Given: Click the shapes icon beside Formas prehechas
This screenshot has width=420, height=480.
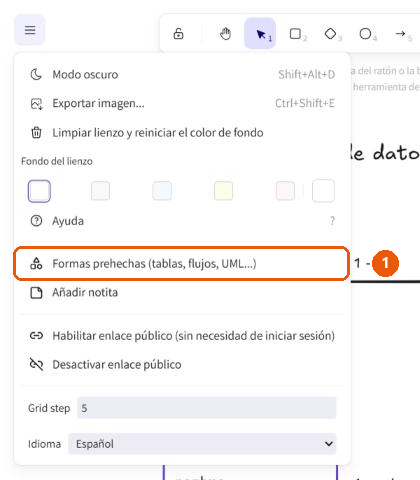Looking at the screenshot, I should click(36, 264).
